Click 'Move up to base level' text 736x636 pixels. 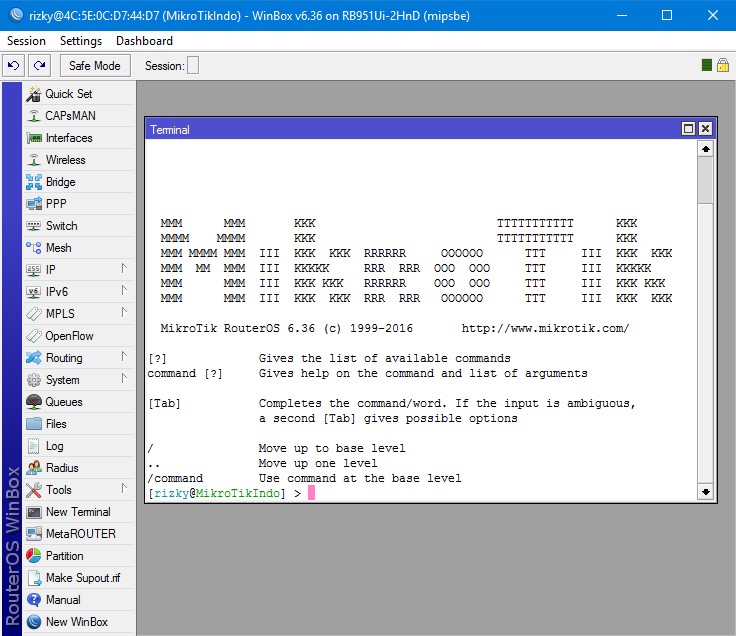pyautogui.click(x=332, y=448)
